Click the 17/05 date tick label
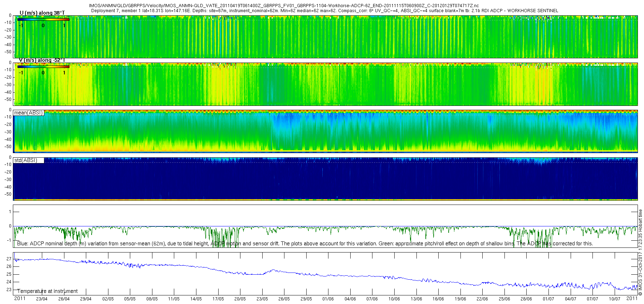Image resolution: width=644 pixels, height=304 pixels. click(x=218, y=299)
